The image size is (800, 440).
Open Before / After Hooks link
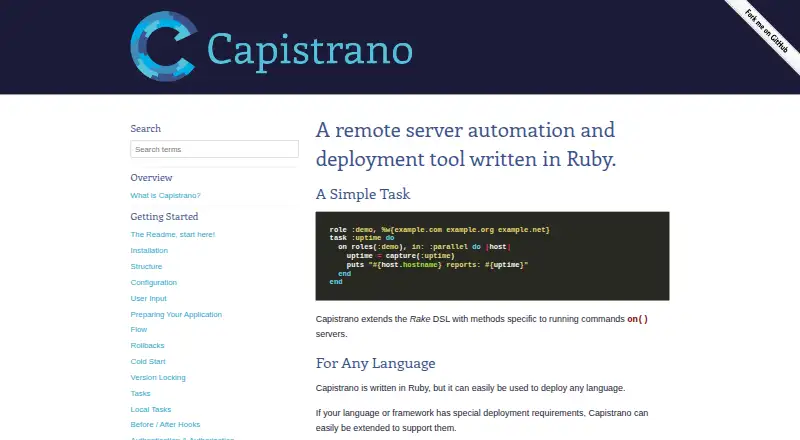click(x=165, y=425)
